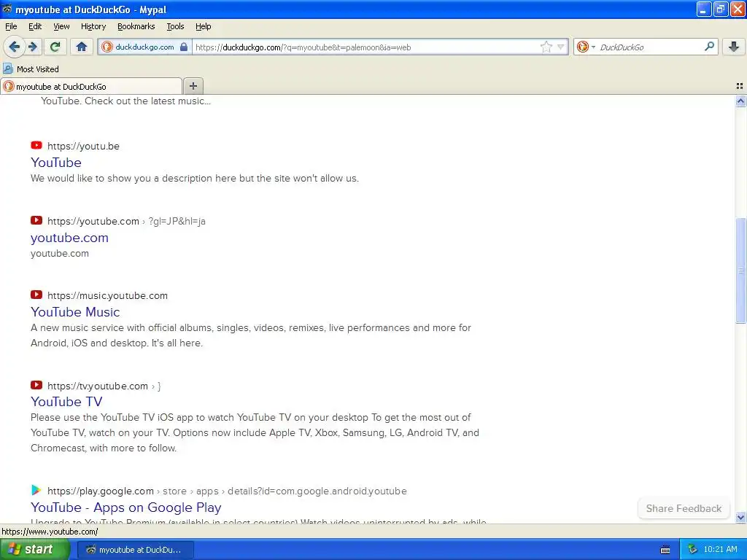
Task: Click the music.youtube.com result favicon
Action: point(36,295)
